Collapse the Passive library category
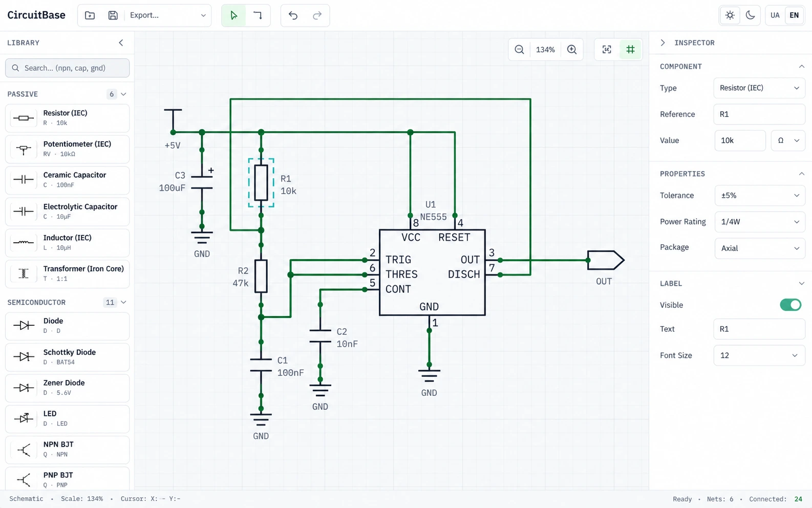The height and width of the screenshot is (508, 812). (x=123, y=94)
